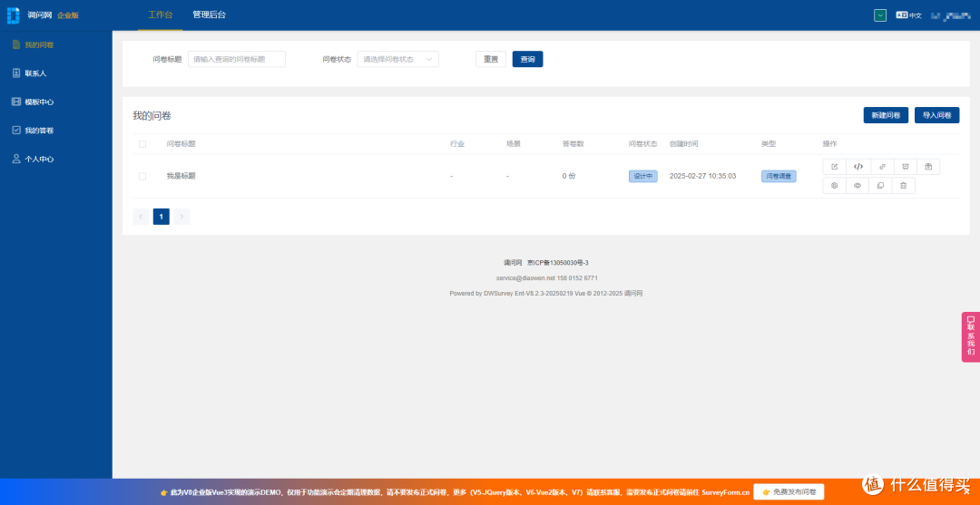Viewport: 980px width, 505px height.
Task: Open the embed code icon for 我是标题
Action: pyautogui.click(x=858, y=167)
